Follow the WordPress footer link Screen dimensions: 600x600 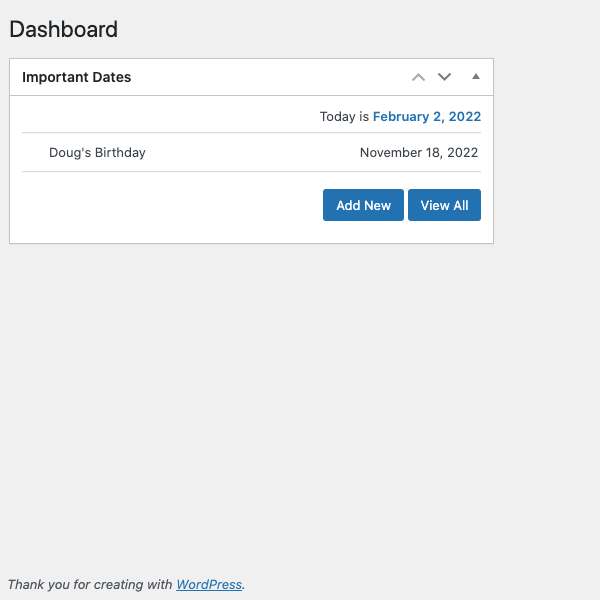209,584
